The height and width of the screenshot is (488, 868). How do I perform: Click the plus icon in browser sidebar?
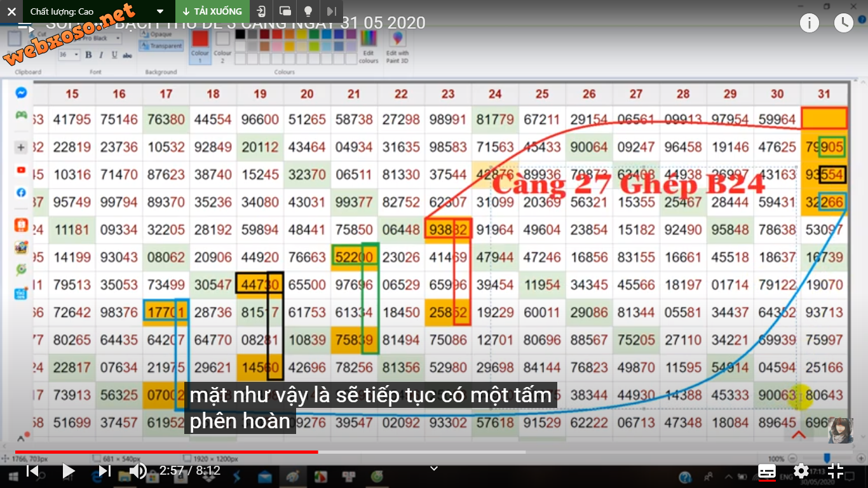tap(21, 147)
